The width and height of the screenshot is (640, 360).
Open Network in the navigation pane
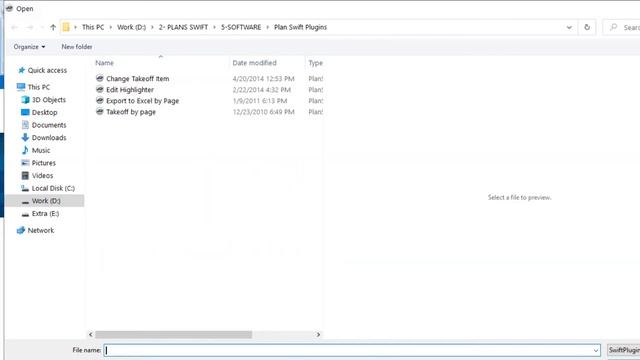[x=41, y=230]
